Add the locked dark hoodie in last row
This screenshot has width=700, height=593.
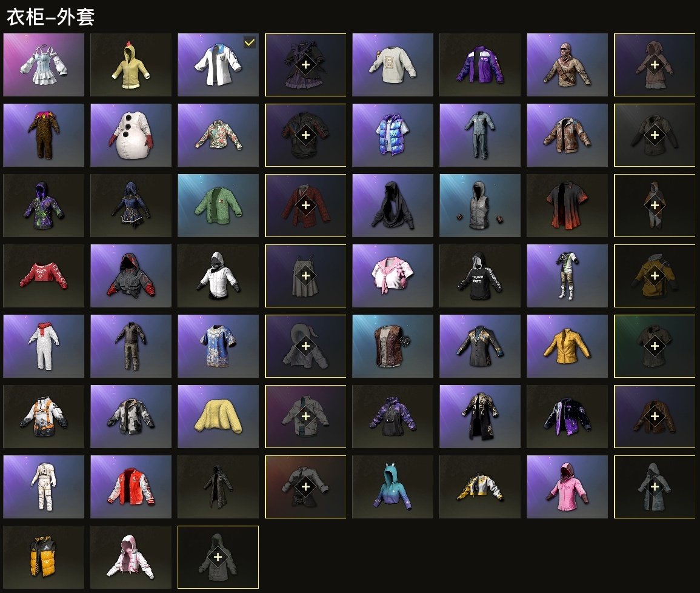218,557
